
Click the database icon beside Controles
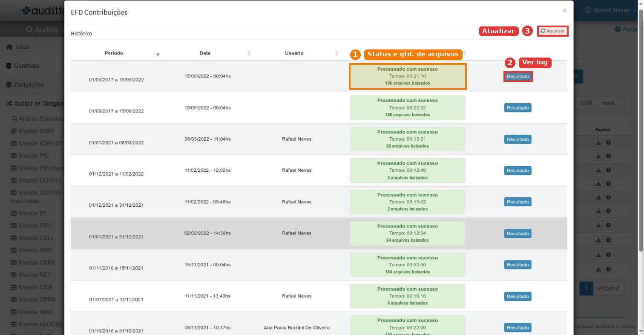[x=9, y=66]
